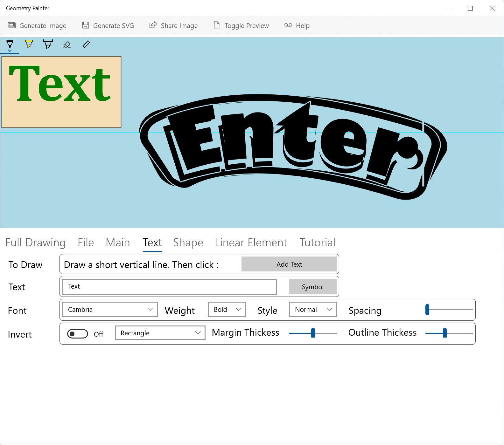The width and height of the screenshot is (504, 445).
Task: Select the ballpoint pen ink tool
Action: tap(10, 45)
